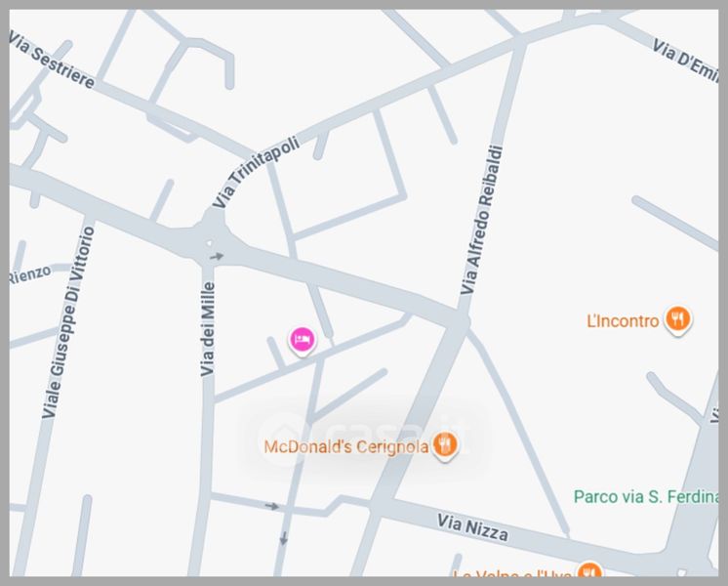Click La Volpe e l'Uva restaurant pin

[589, 569]
